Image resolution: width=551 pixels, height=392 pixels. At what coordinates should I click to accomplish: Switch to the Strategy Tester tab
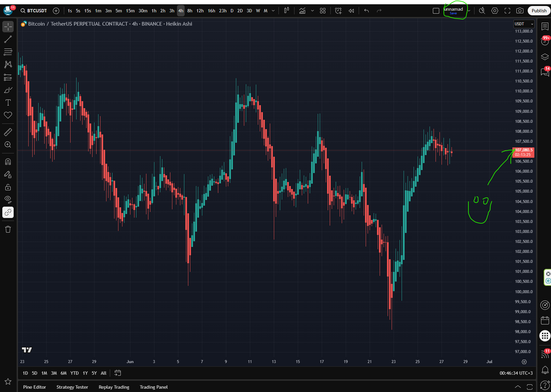coord(72,387)
